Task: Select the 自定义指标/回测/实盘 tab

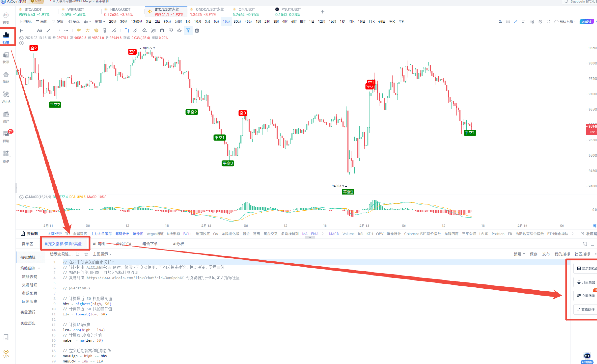Action: click(63, 244)
